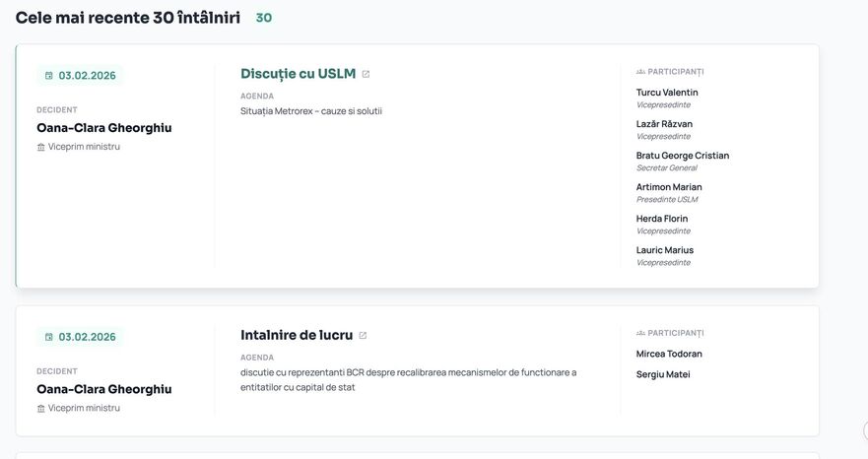Click participant Sergiu Matei

pyautogui.click(x=663, y=374)
